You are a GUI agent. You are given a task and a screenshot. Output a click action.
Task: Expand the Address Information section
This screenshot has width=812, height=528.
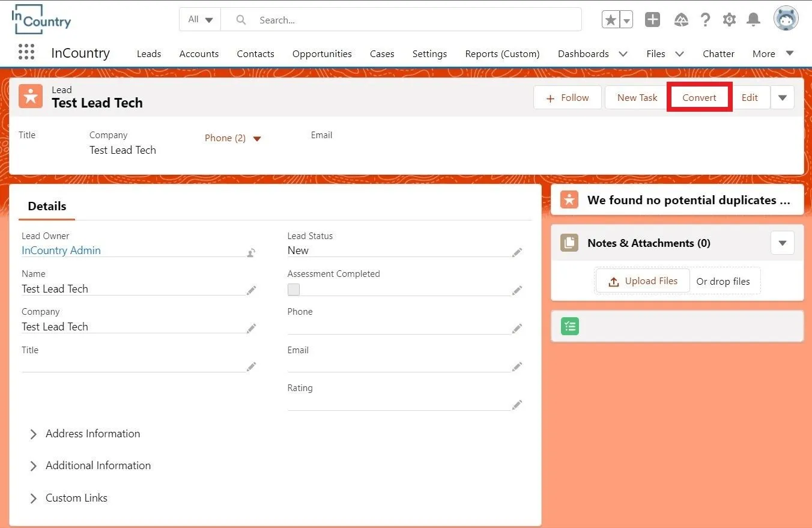(92, 434)
